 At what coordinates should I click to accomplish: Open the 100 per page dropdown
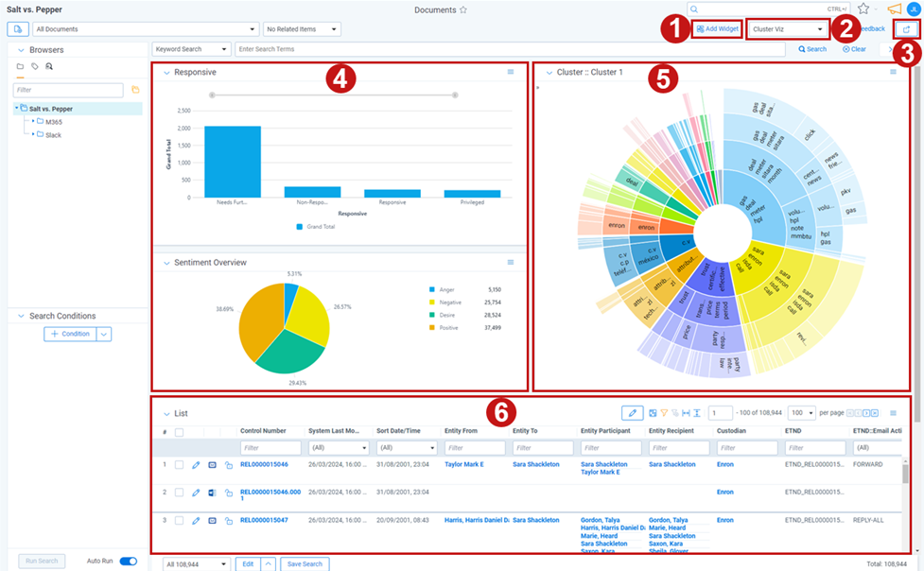pos(801,413)
